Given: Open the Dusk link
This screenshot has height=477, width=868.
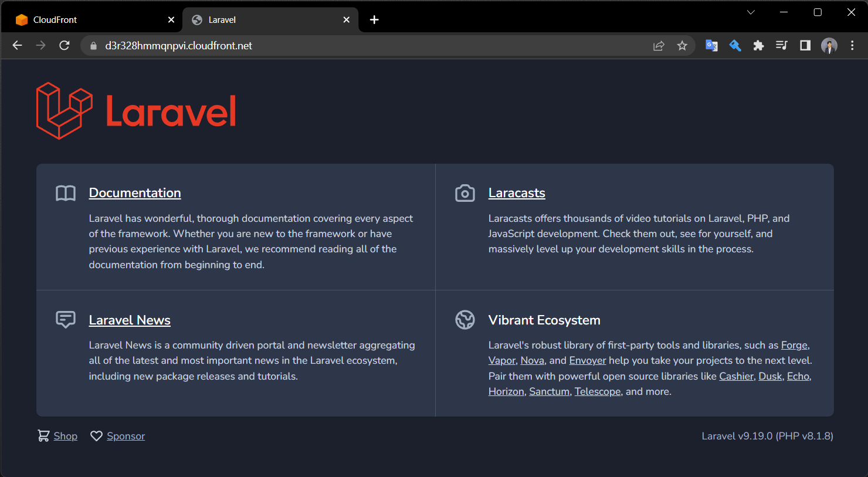Looking at the screenshot, I should point(770,376).
